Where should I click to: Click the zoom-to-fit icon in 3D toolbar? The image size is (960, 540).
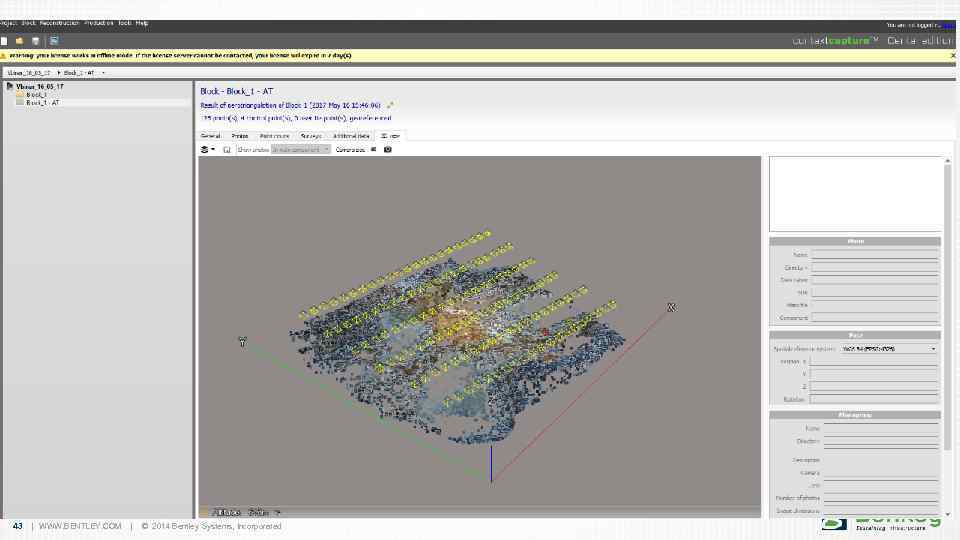(x=227, y=149)
